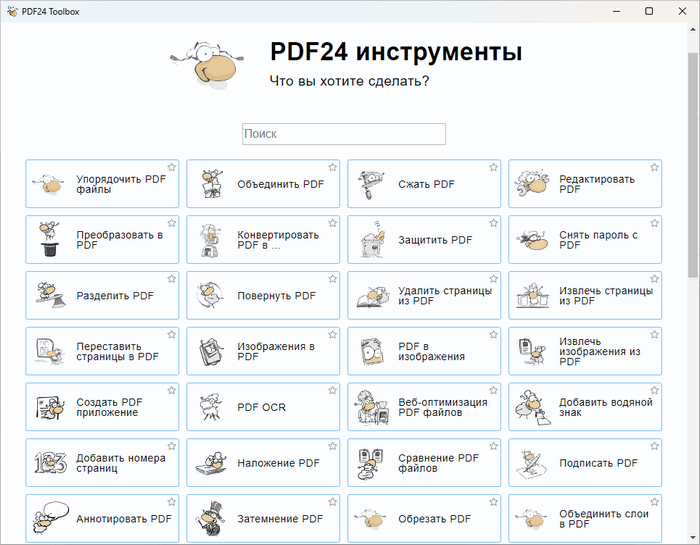Click Изображения в PDF label
This screenshot has height=545, width=700.
coord(276,351)
